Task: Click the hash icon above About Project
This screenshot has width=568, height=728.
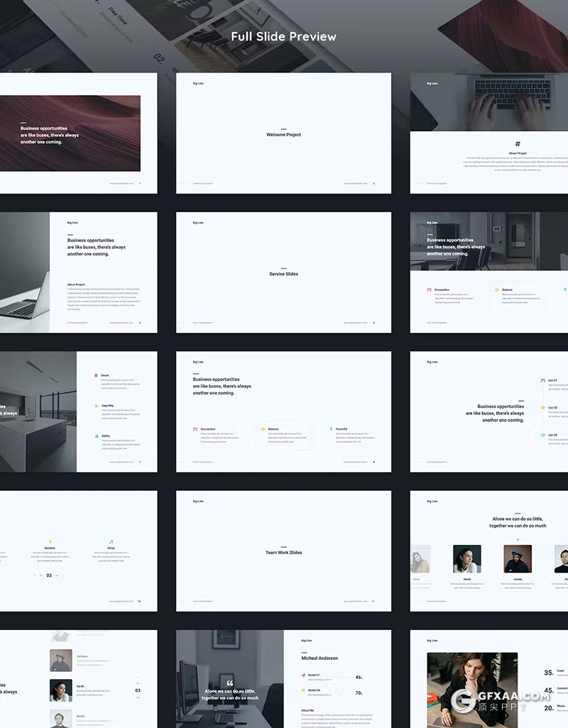Action: [x=518, y=144]
